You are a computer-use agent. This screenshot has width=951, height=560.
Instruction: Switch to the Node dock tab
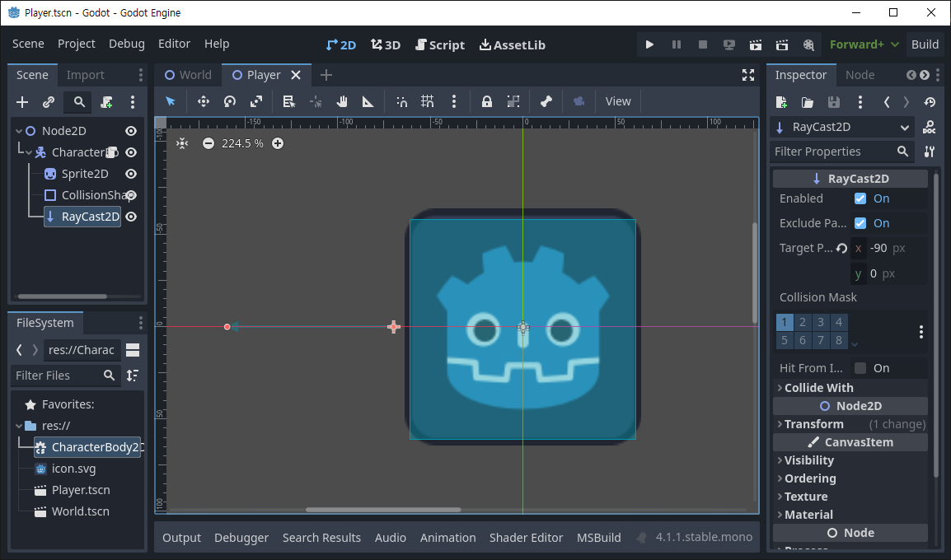tap(860, 75)
